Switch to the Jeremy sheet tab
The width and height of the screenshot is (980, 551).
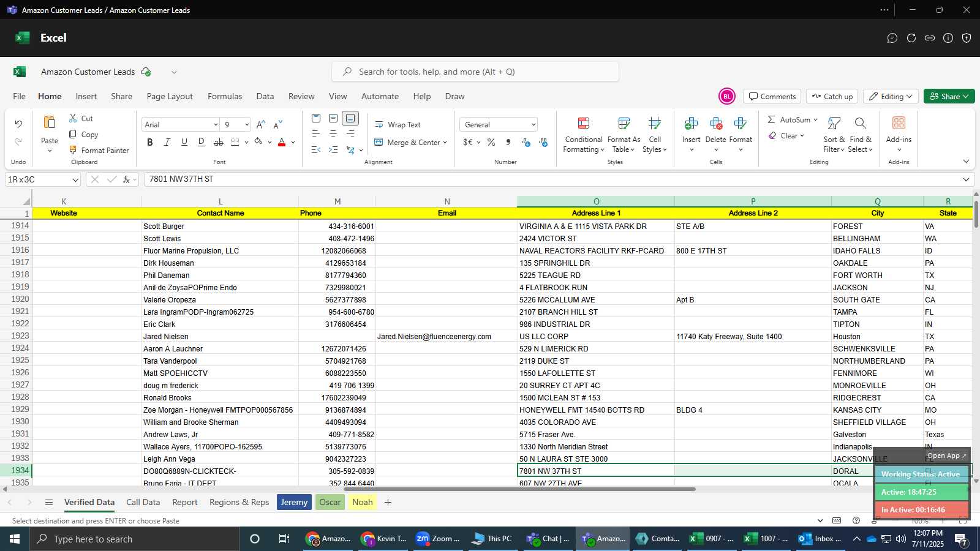click(295, 502)
